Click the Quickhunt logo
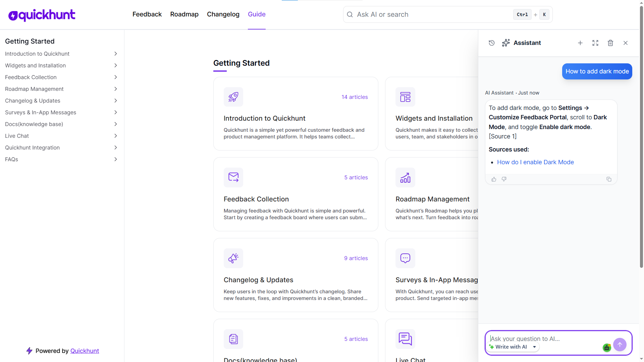This screenshot has width=644, height=362. (42, 15)
